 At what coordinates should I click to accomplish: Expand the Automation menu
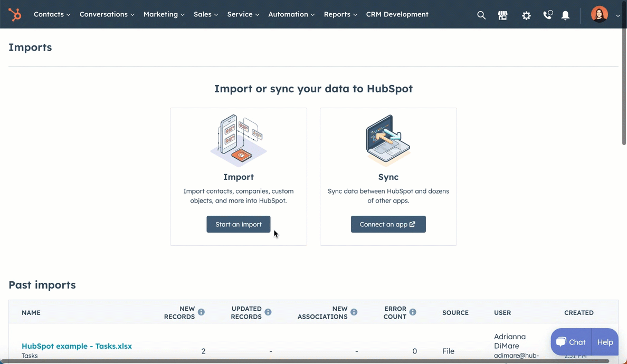tap(291, 14)
